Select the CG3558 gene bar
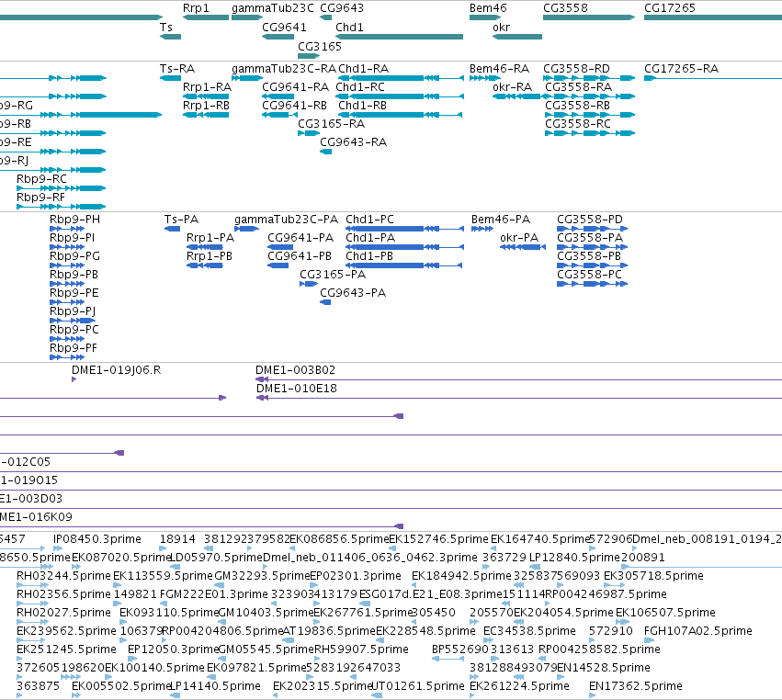Viewport: 782px width, 700px height. [x=588, y=17]
